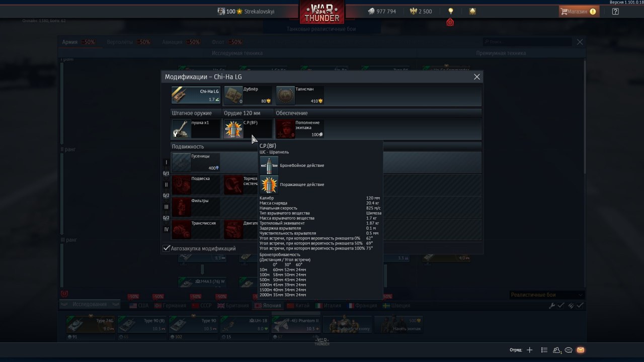Open the Strekalovskyi player profile
The height and width of the screenshot is (362, 644).
247,11
